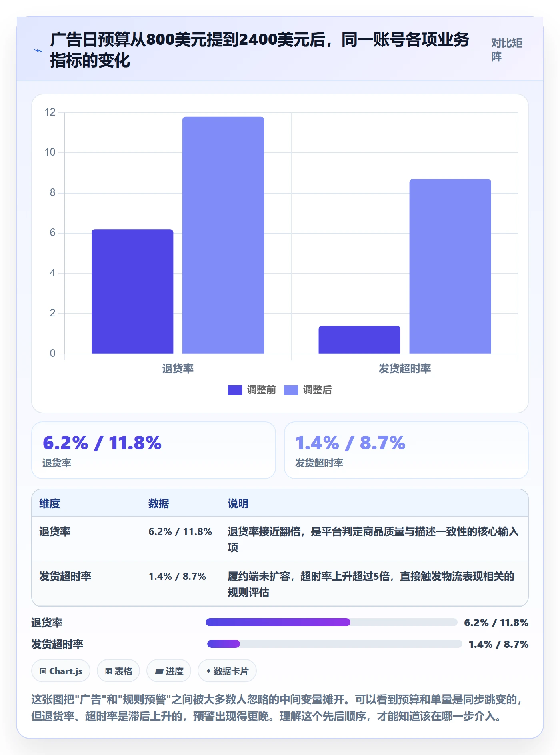Click the 说明 table column header
560x755 pixels.
click(x=238, y=503)
